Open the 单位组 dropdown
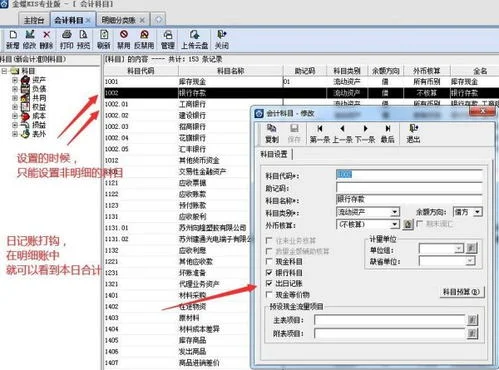 459,248
